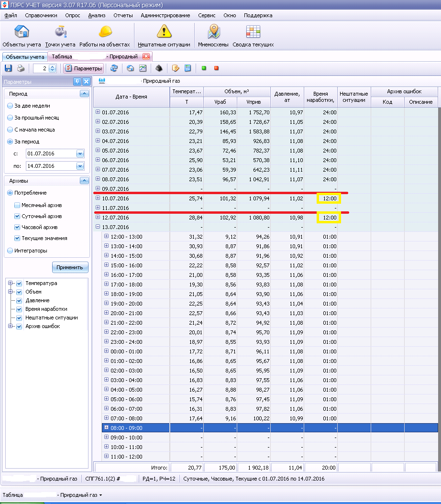Screen dimensions: 441x504
Task: Uncheck the Текущие значения checkbox
Action: [17, 238]
